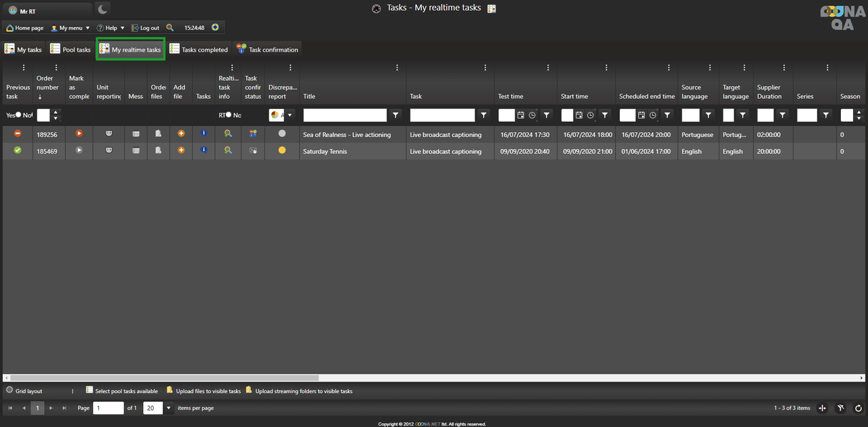Click Unit reporting icon in Saturday Tennis row

[x=108, y=150]
